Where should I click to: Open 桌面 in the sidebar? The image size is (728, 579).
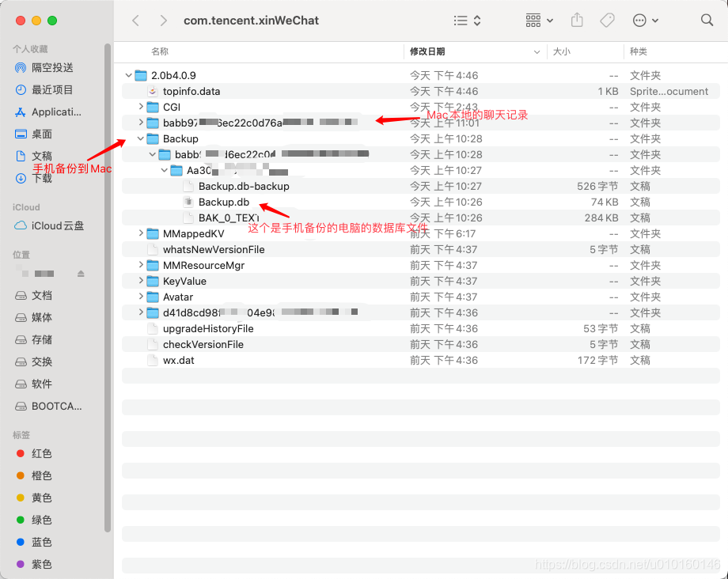point(33,134)
